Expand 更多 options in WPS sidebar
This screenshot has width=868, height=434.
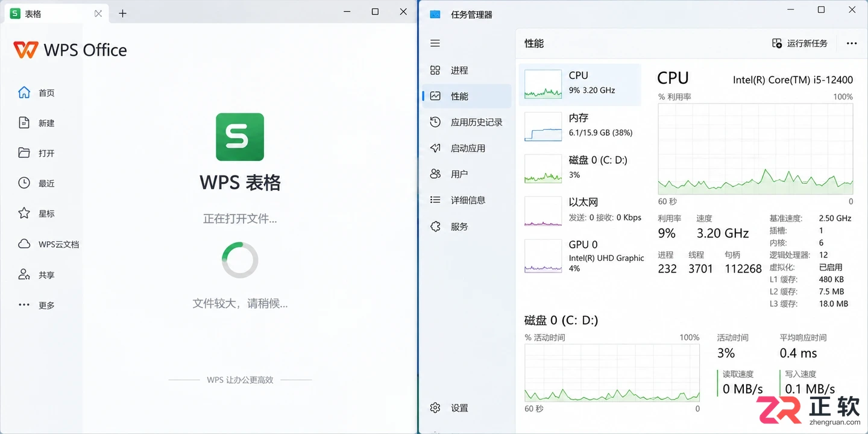pyautogui.click(x=37, y=305)
